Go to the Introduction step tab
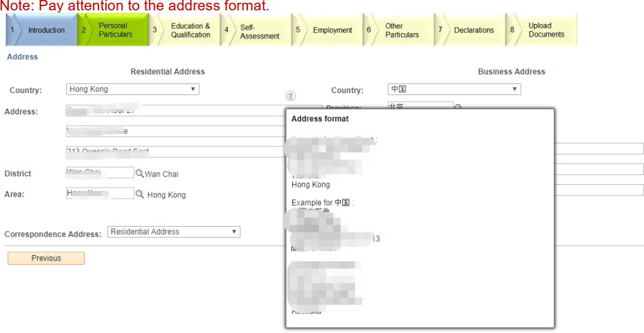 pos(41,30)
